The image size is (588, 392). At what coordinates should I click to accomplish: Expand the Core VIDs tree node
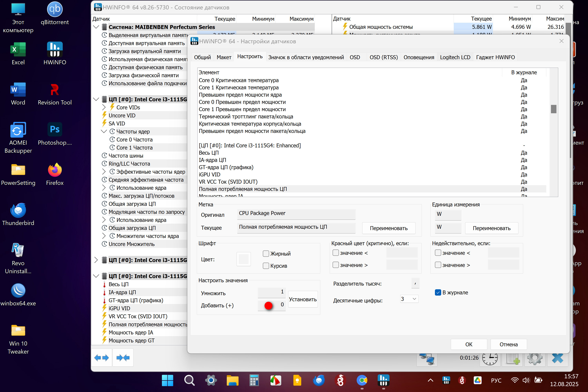point(104,107)
